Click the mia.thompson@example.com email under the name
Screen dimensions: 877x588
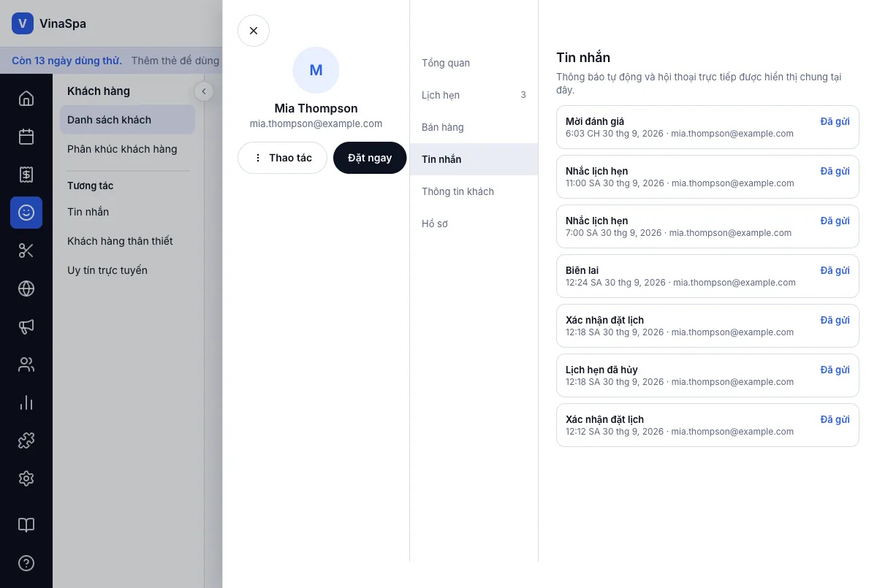[x=316, y=124]
